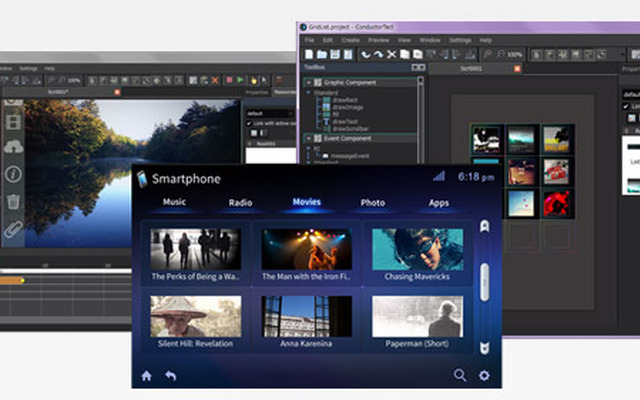This screenshot has width=640, height=400.
Task: Open the File menu in ConductorTact window
Action: [x=309, y=40]
